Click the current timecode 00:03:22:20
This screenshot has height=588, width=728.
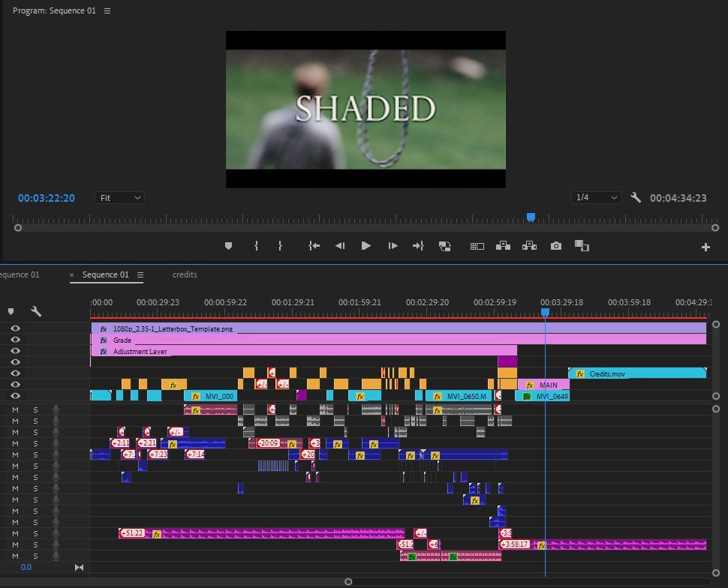point(47,198)
